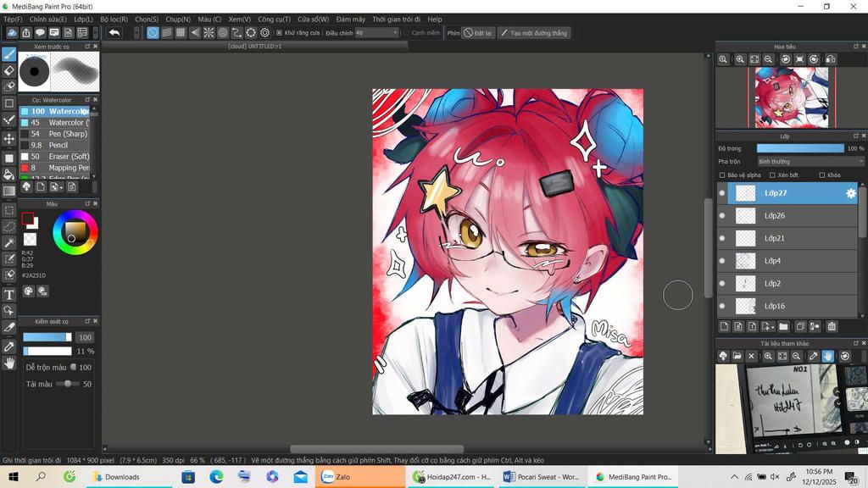868x488 pixels.
Task: Create new layer folder
Action: click(783, 326)
